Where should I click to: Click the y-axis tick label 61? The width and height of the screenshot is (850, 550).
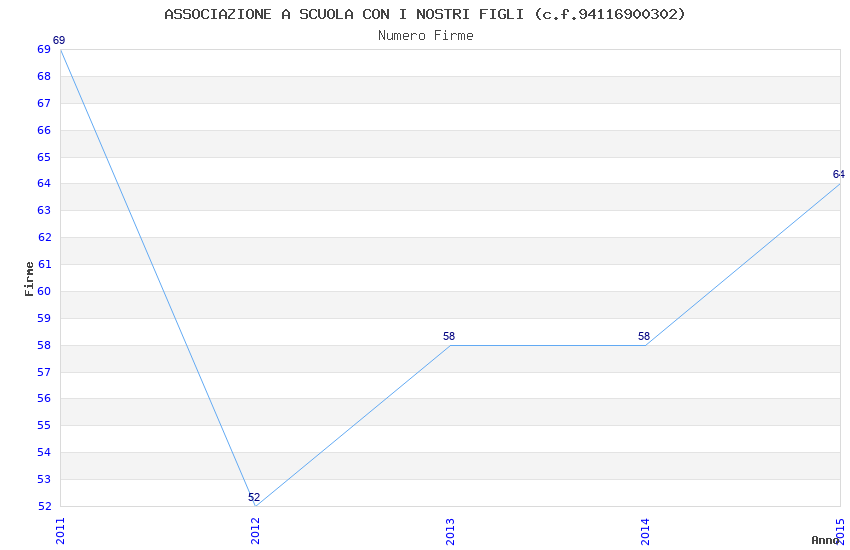(44, 264)
